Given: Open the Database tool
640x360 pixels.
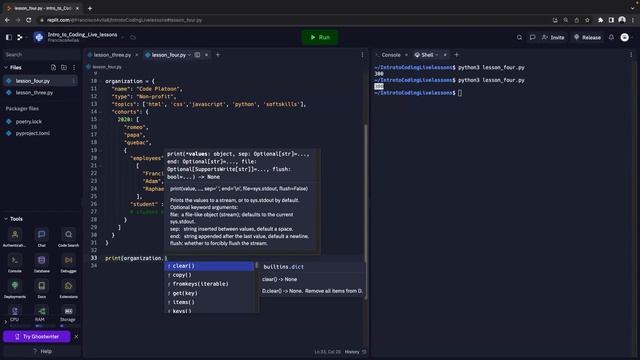Looking at the screenshot, I should (42, 263).
